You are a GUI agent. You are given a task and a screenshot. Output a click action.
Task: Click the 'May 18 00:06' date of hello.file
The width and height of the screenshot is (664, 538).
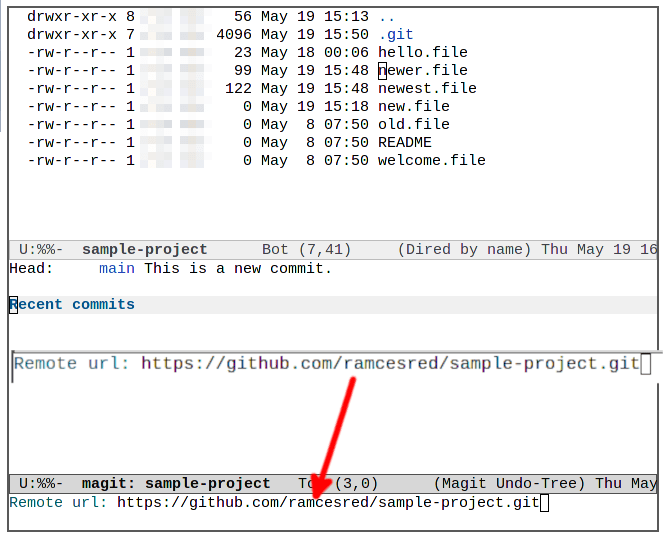[315, 52]
